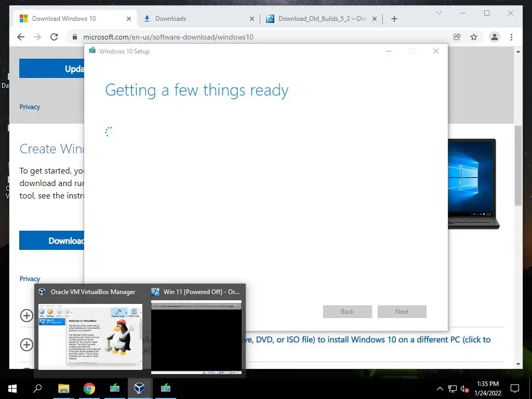Open the clock showing 1:35 PM

(x=487, y=389)
